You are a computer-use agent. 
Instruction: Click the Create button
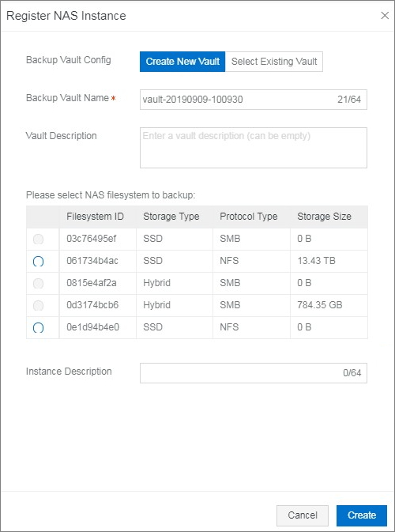click(362, 515)
